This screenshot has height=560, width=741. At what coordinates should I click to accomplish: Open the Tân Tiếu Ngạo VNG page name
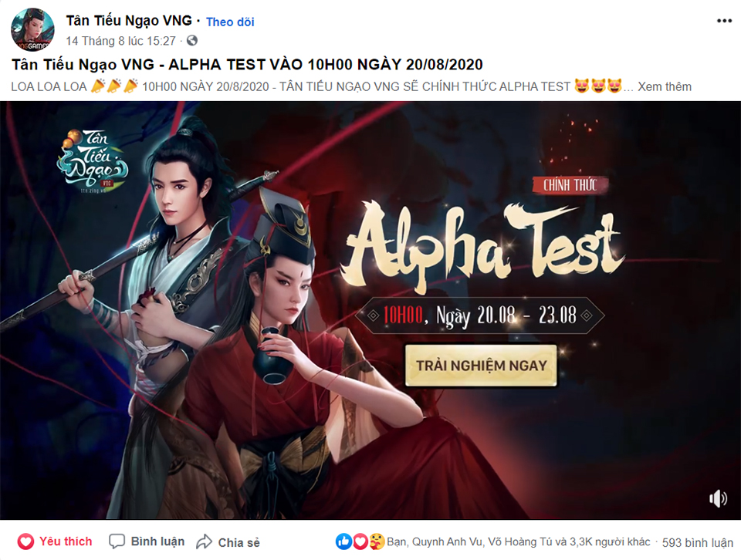129,21
